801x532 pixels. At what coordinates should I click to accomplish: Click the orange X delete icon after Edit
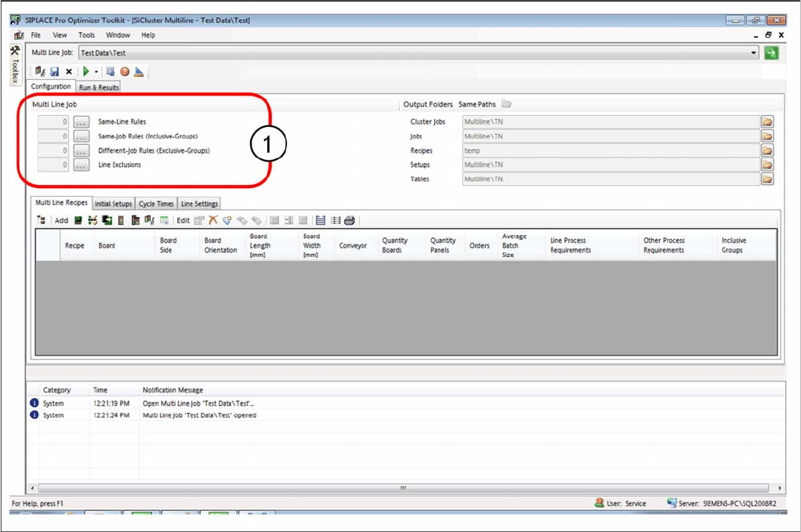pyautogui.click(x=213, y=220)
